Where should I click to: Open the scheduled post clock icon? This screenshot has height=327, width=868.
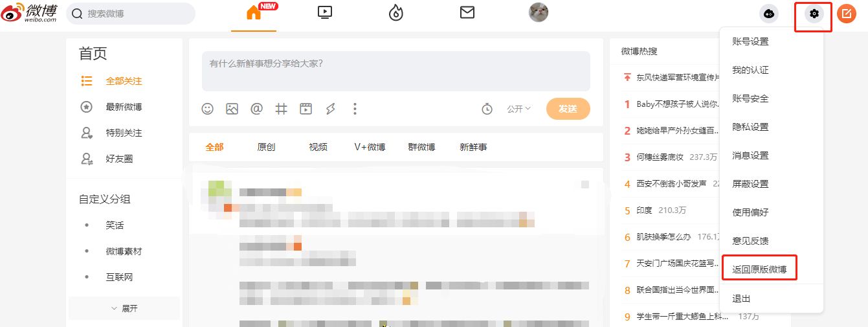487,109
